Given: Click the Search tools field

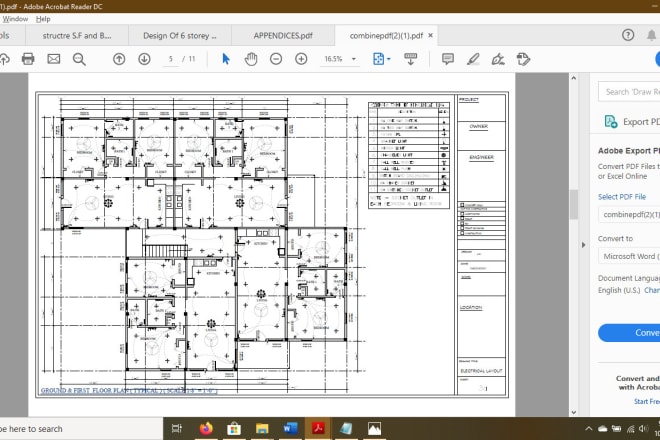Looking at the screenshot, I should coord(629,92).
